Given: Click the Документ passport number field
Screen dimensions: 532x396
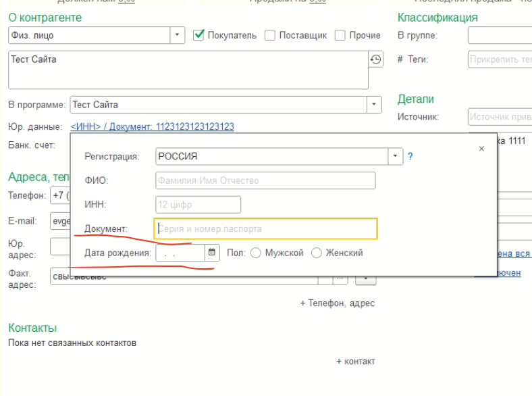Looking at the screenshot, I should (265, 229).
